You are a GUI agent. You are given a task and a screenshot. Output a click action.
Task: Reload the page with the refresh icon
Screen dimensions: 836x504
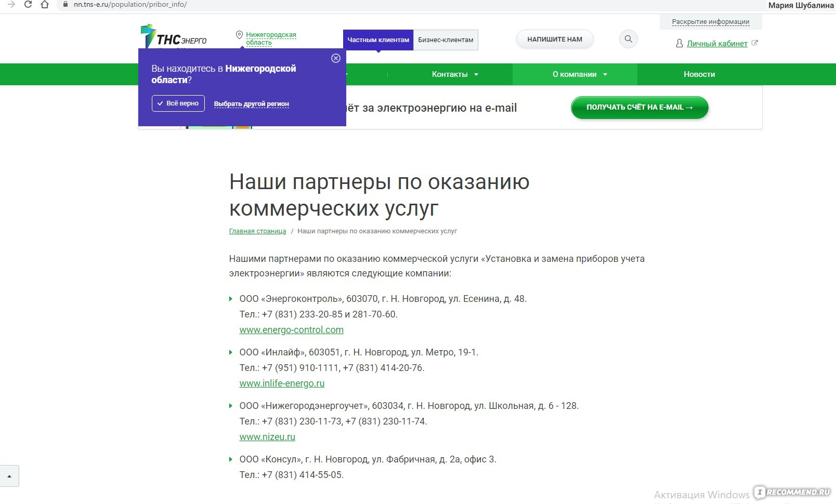tap(28, 4)
